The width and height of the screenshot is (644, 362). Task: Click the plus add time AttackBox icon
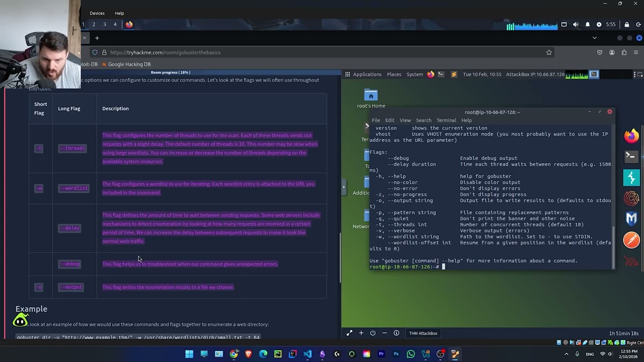[361, 333]
